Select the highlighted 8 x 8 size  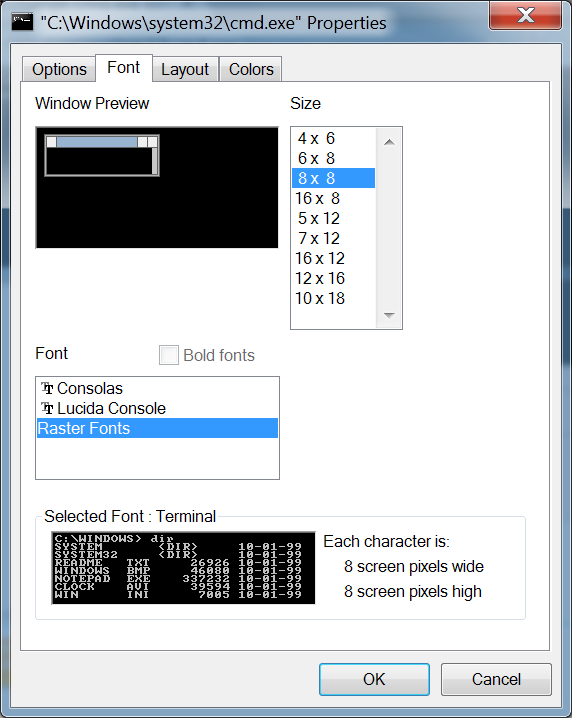[333, 178]
